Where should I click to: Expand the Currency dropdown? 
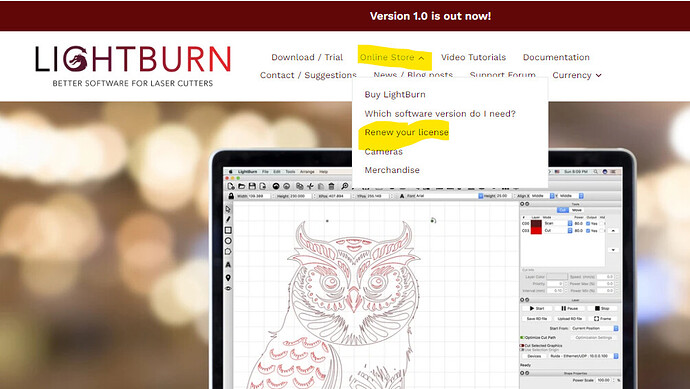[x=577, y=75]
